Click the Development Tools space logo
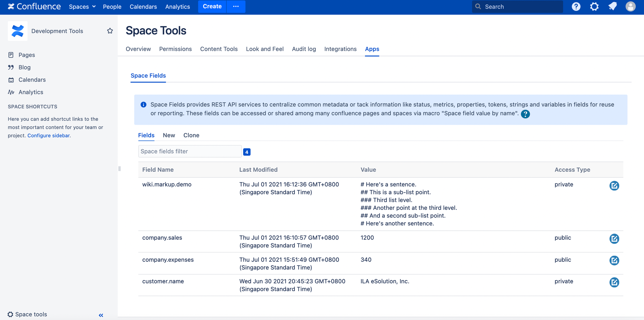This screenshot has height=320, width=644. point(17,31)
